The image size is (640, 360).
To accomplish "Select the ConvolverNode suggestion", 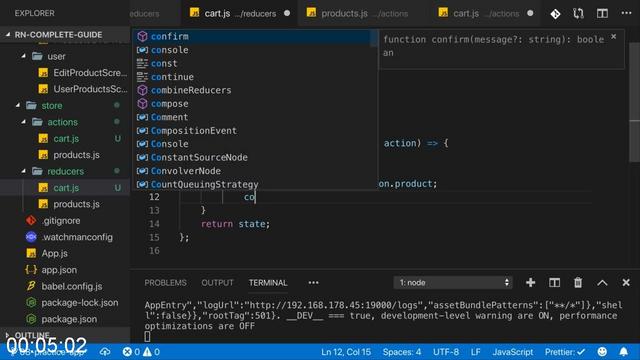I will 255,171.
